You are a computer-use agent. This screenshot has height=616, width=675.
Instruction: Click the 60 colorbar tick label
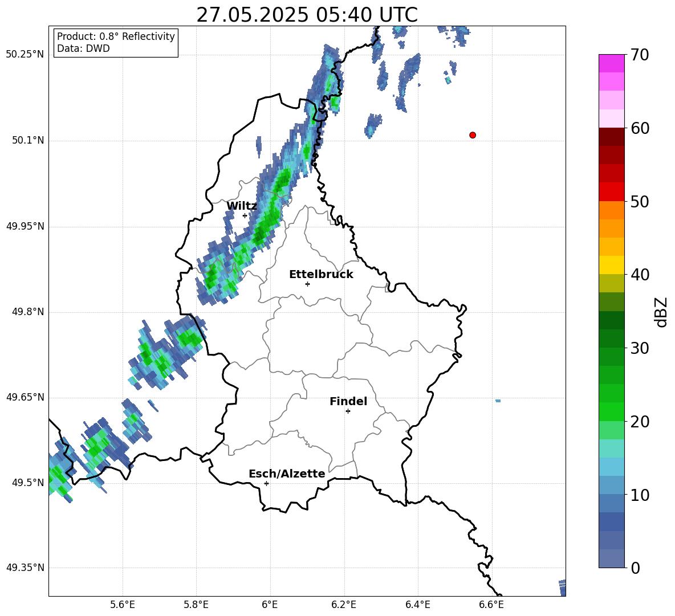640,128
